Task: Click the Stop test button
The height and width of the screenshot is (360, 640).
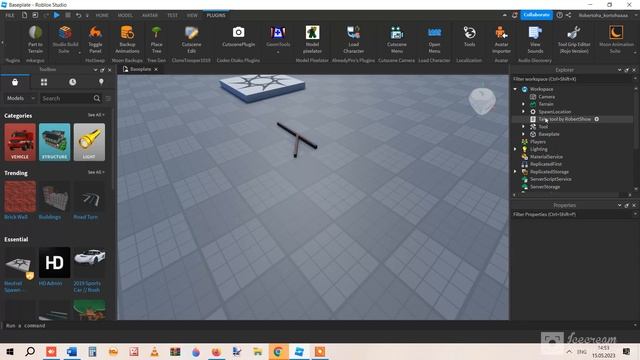Action: pos(68,15)
